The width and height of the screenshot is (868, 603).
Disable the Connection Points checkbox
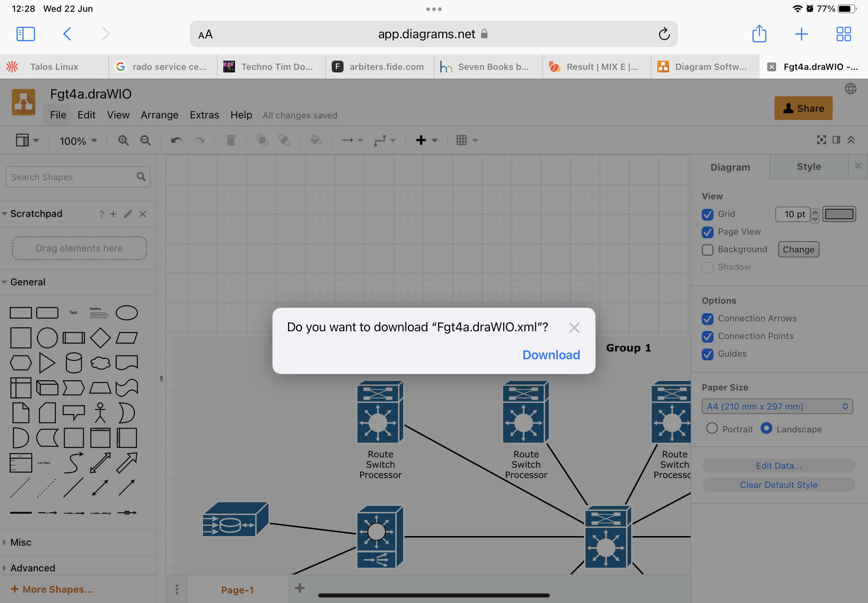[708, 337]
